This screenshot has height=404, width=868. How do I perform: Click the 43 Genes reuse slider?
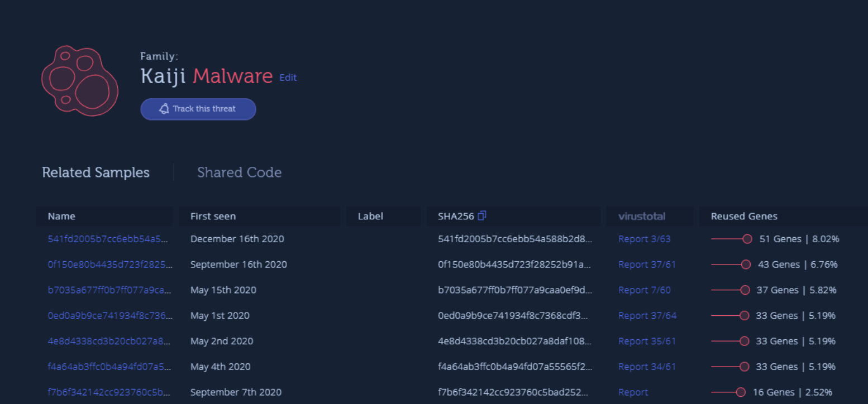tap(731, 264)
